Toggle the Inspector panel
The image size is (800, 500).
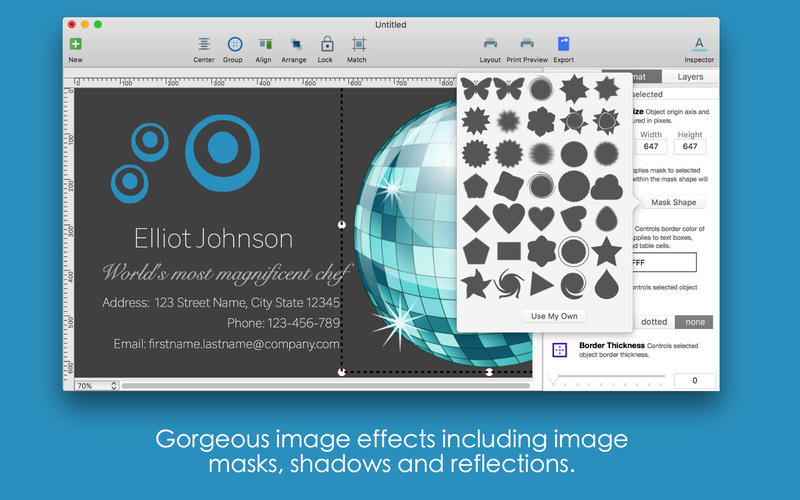click(x=699, y=44)
